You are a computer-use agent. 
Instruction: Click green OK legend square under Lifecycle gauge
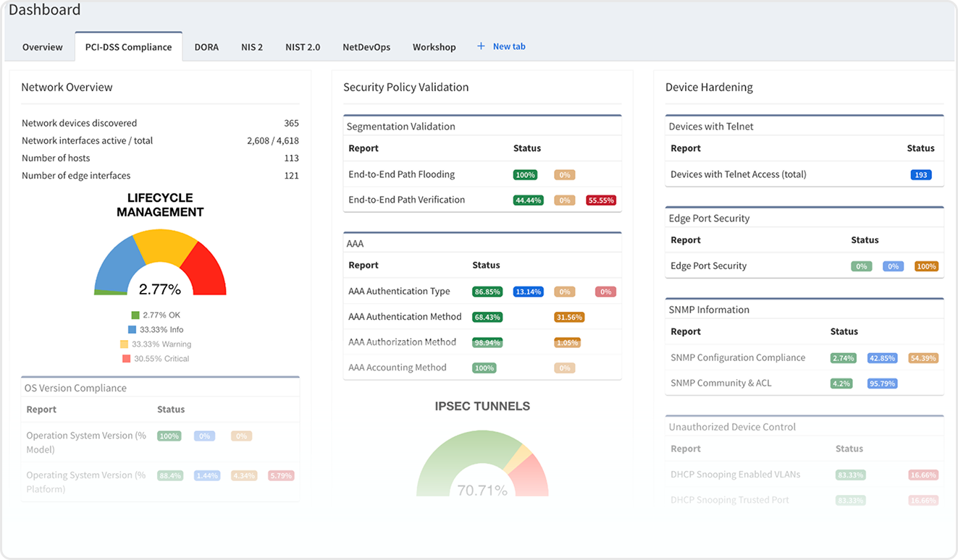(135, 315)
